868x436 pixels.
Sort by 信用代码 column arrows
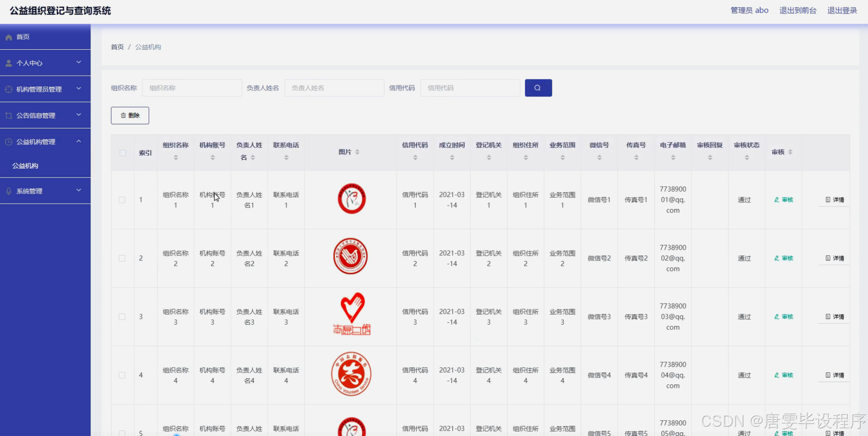click(415, 158)
